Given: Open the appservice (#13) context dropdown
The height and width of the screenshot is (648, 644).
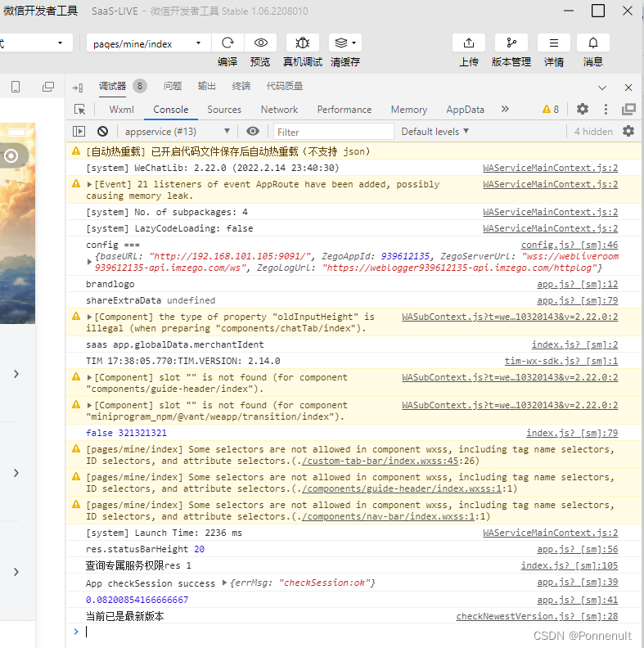Looking at the screenshot, I should tap(178, 132).
